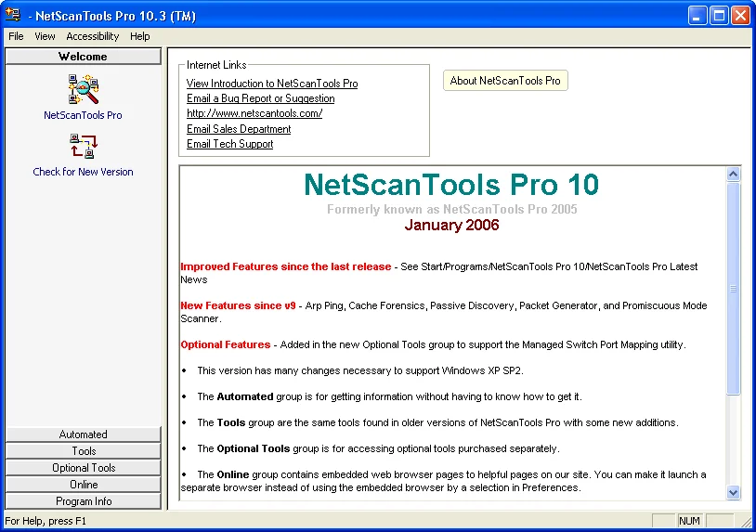Image resolution: width=756 pixels, height=532 pixels.
Task: Click the Check for New Version label
Action: [x=83, y=172]
